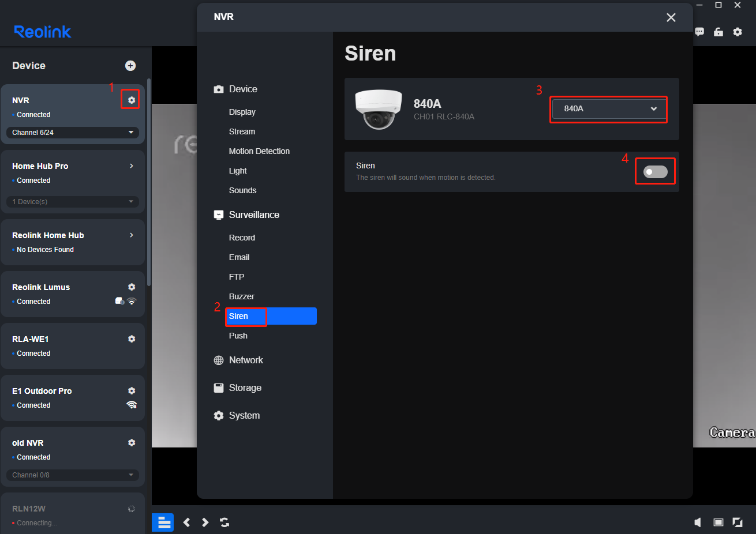Open the Light settings page
The image size is (756, 534).
click(x=238, y=171)
